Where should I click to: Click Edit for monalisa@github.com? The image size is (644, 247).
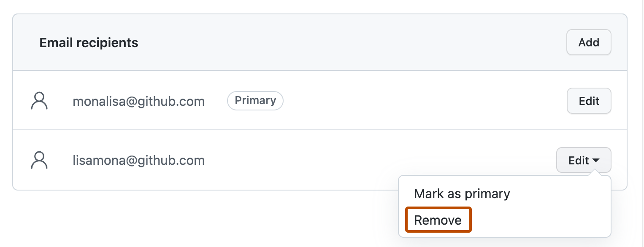(x=589, y=101)
